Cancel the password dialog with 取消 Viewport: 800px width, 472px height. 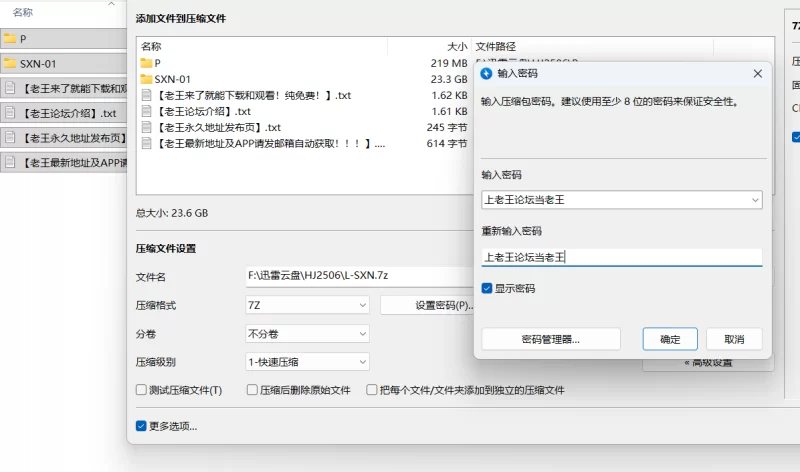pos(734,339)
